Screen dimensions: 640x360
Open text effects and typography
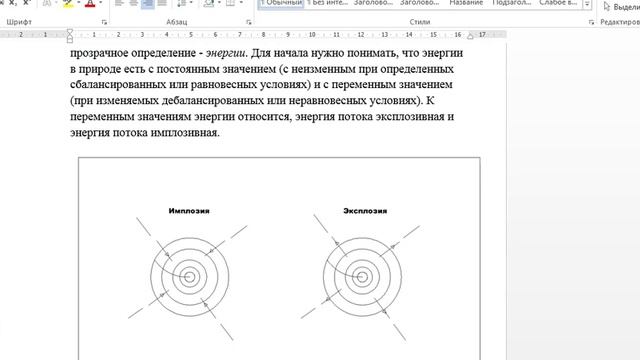(47, 3)
